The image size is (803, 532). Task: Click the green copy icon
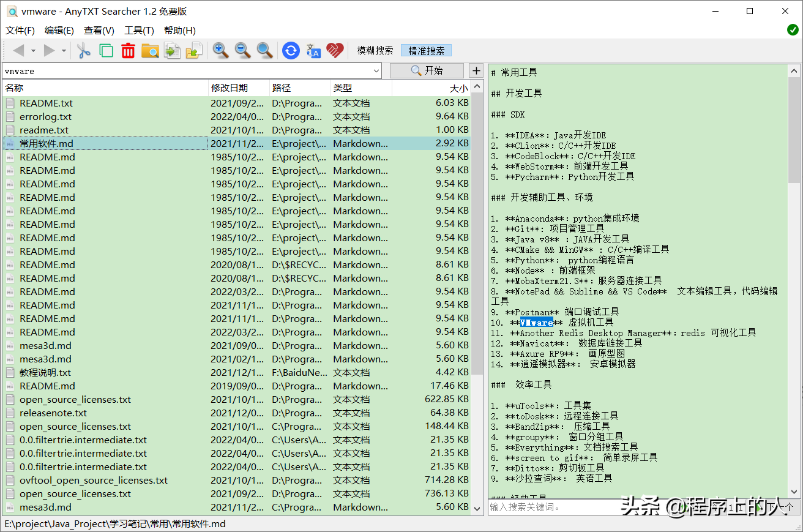(x=106, y=51)
